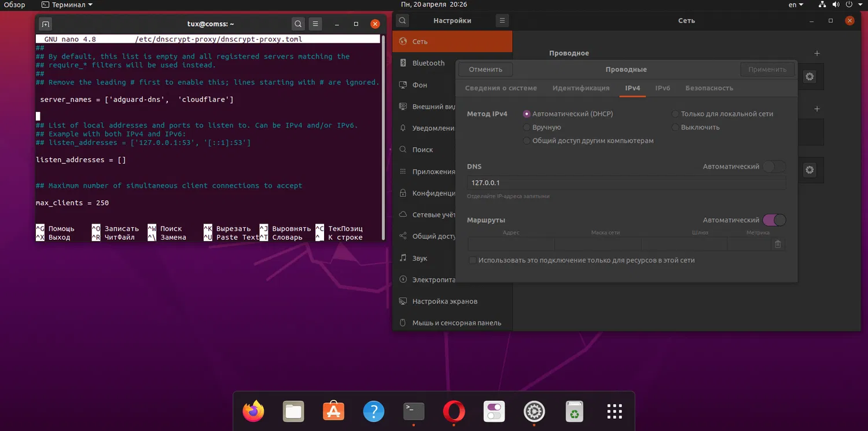Check use connection only for network resources
Image resolution: width=868 pixels, height=431 pixels.
473,261
